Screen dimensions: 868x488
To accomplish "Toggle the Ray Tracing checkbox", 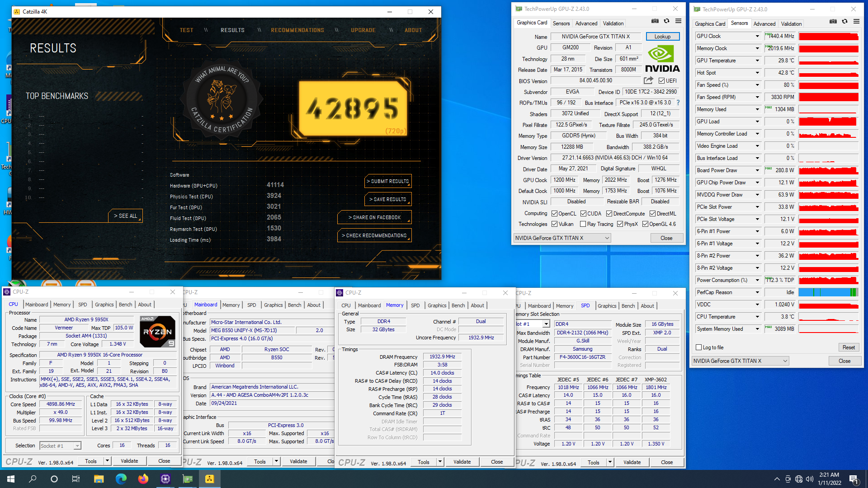I will click(583, 224).
